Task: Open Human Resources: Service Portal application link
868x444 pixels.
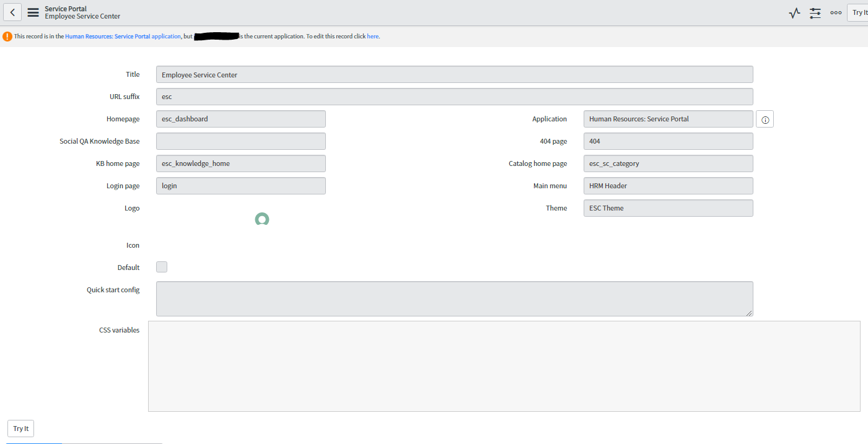Action: 123,37
